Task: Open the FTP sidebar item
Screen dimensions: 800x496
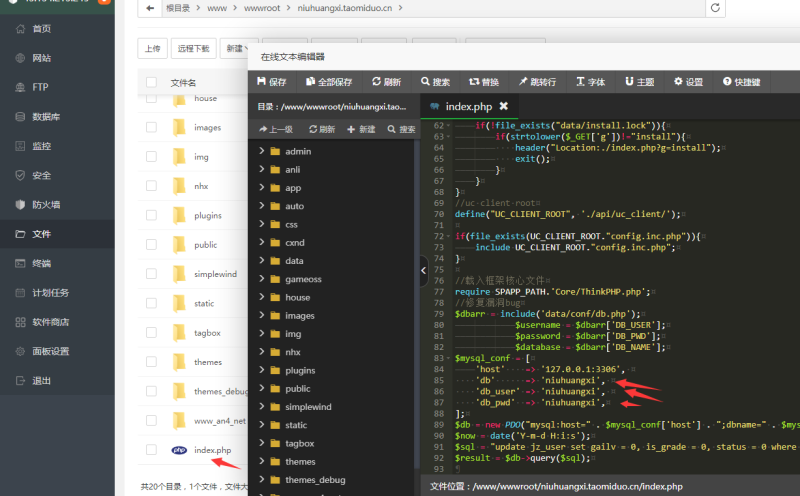Action: pyautogui.click(x=57, y=87)
